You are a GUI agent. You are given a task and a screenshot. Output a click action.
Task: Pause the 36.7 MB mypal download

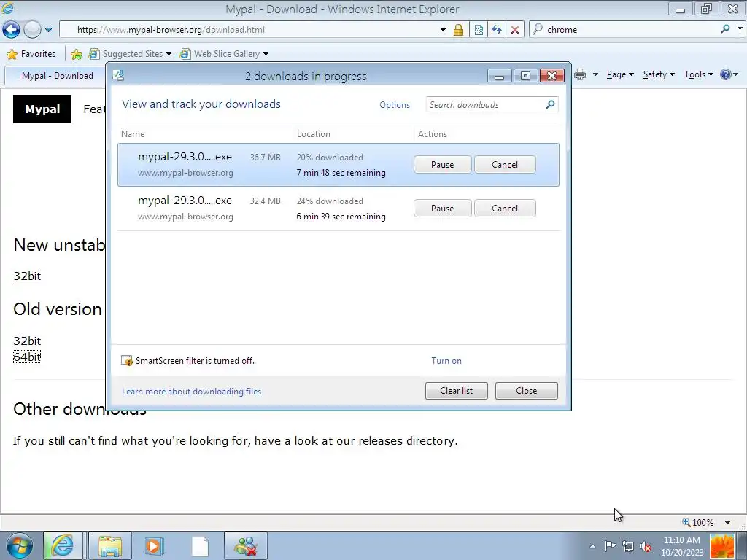pyautogui.click(x=443, y=165)
